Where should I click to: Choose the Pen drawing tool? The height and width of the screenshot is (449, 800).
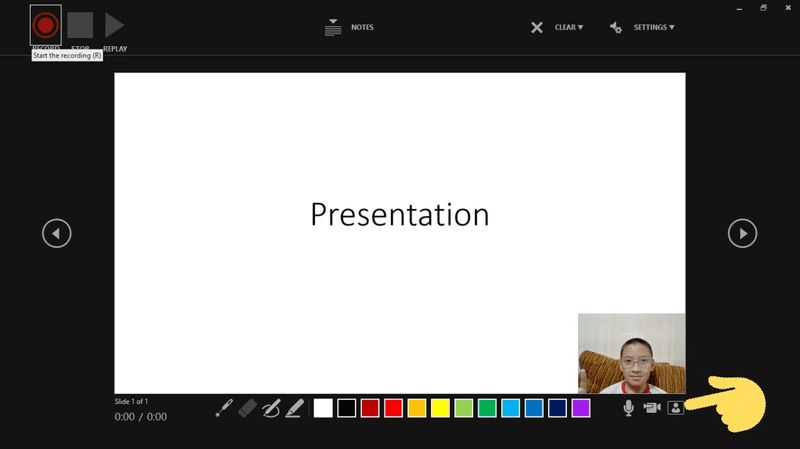click(271, 408)
